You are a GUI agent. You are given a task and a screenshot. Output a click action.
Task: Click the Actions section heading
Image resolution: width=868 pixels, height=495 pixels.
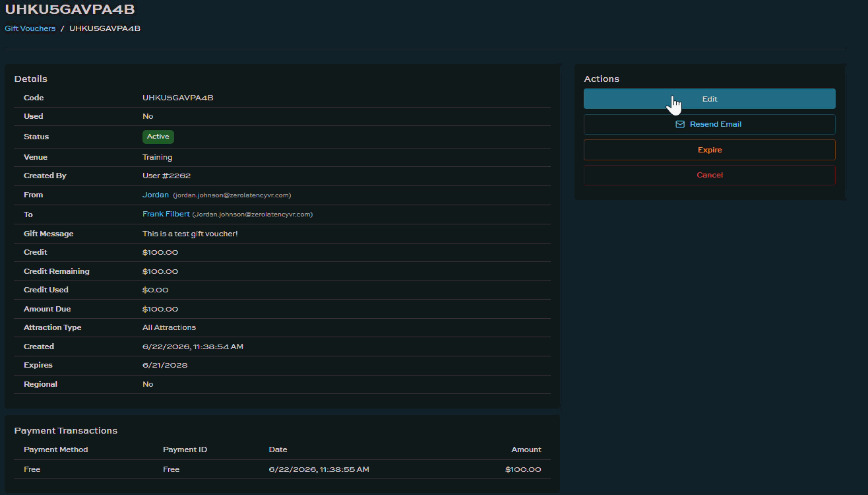tap(602, 79)
